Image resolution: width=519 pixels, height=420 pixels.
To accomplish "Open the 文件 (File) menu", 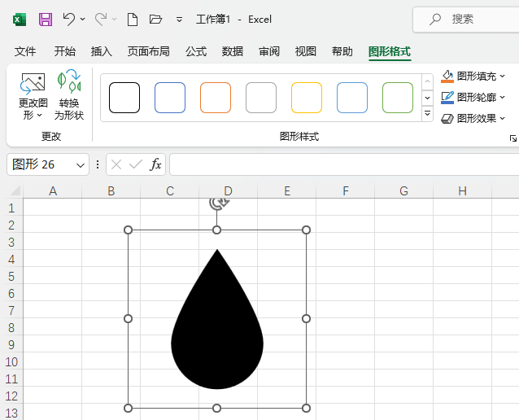I will pyautogui.click(x=25, y=52).
